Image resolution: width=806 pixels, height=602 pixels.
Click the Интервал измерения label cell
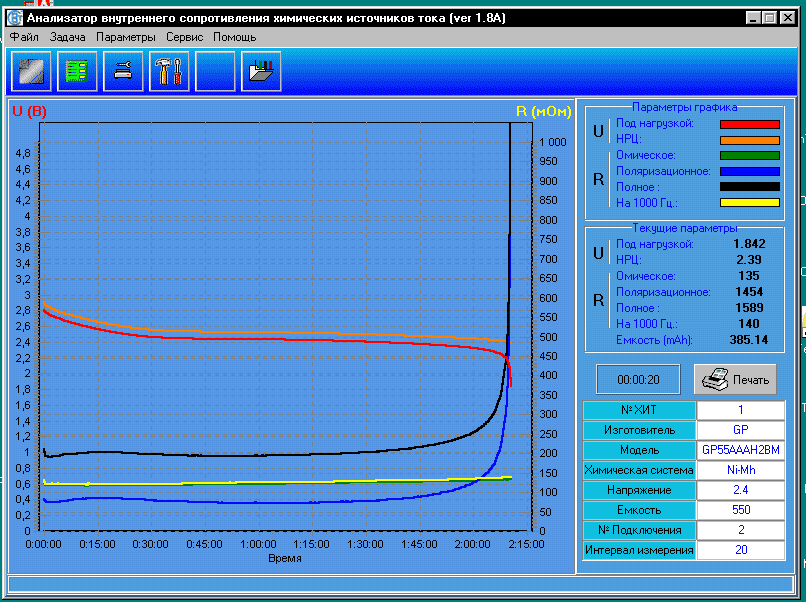click(639, 550)
